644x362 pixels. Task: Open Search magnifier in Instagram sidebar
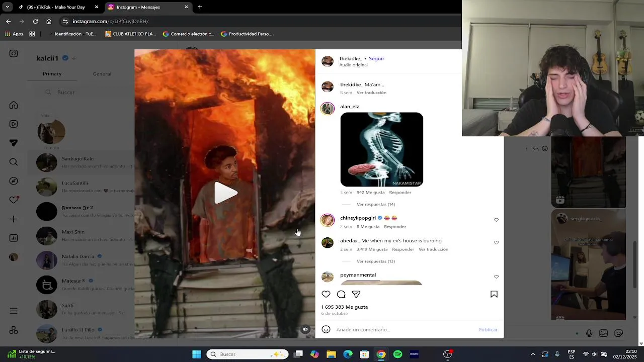pyautogui.click(x=14, y=162)
